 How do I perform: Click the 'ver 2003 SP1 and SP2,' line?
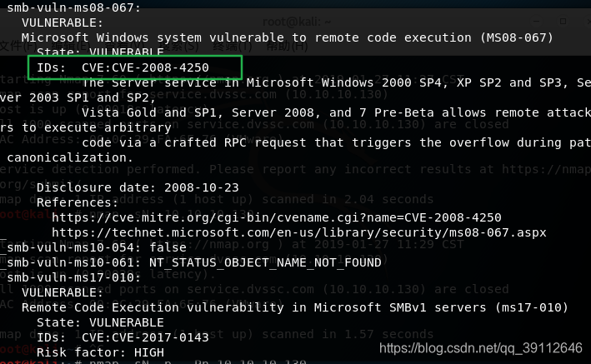click(78, 97)
